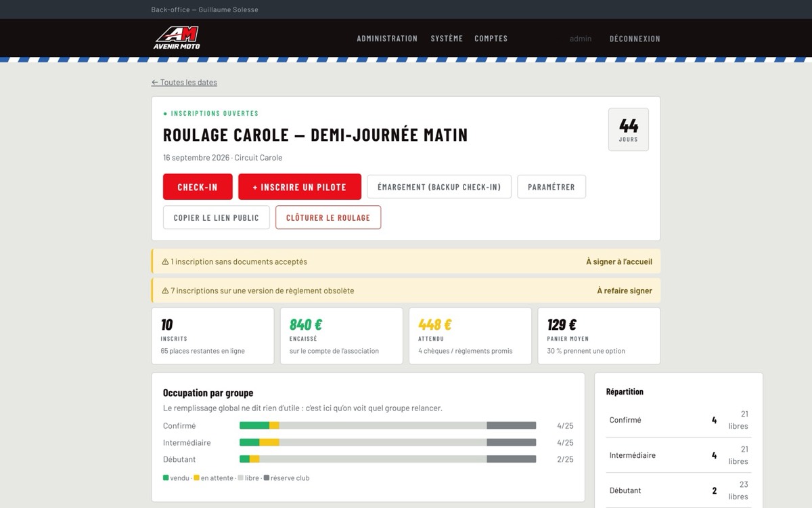Image resolution: width=812 pixels, height=508 pixels.
Task: Open the Comptes menu
Action: click(491, 39)
